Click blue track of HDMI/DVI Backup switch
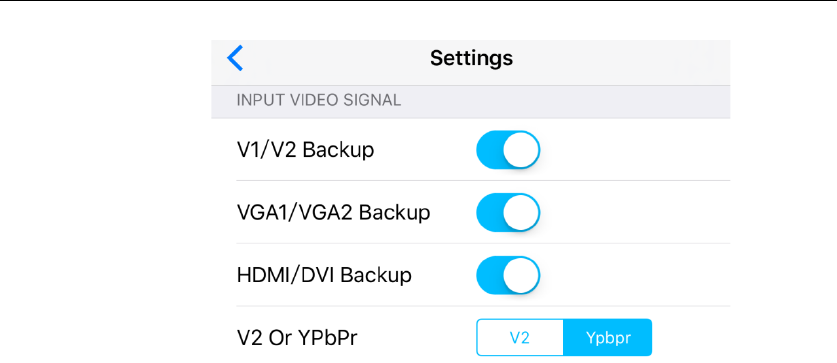Viewport: 837px width, 363px height. 489,275
